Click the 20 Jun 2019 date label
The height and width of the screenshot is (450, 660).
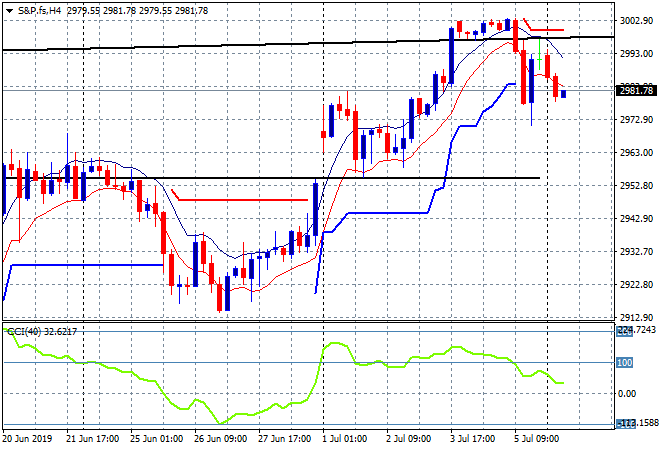27,439
